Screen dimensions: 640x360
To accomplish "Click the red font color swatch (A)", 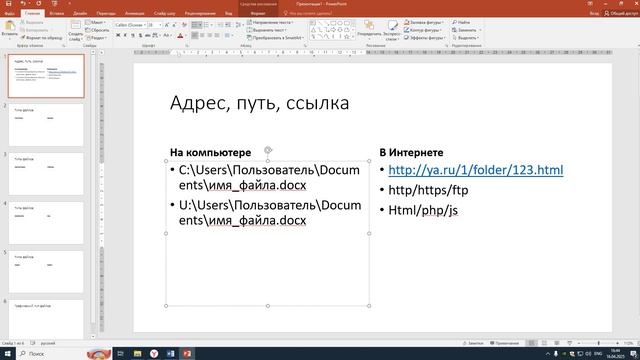I will (x=180, y=36).
